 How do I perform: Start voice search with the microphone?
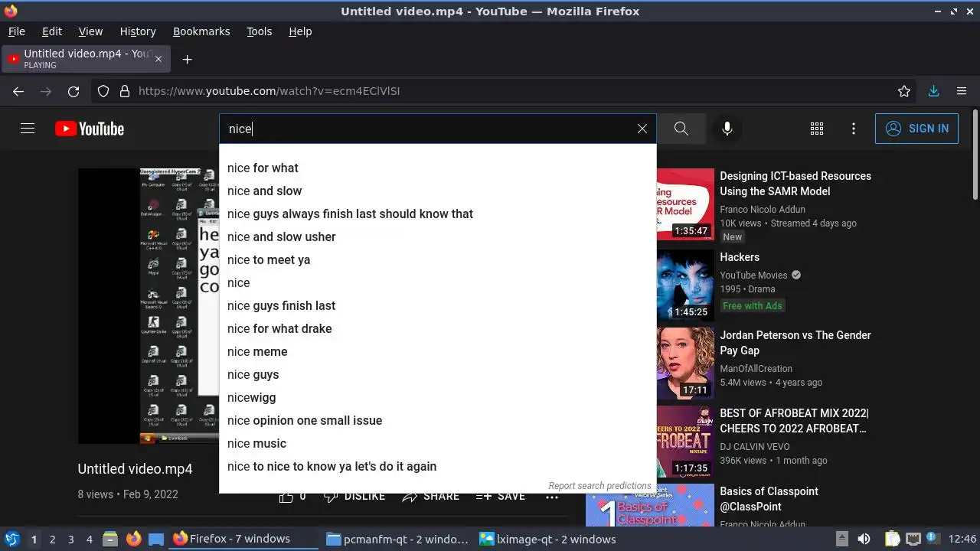click(x=727, y=129)
